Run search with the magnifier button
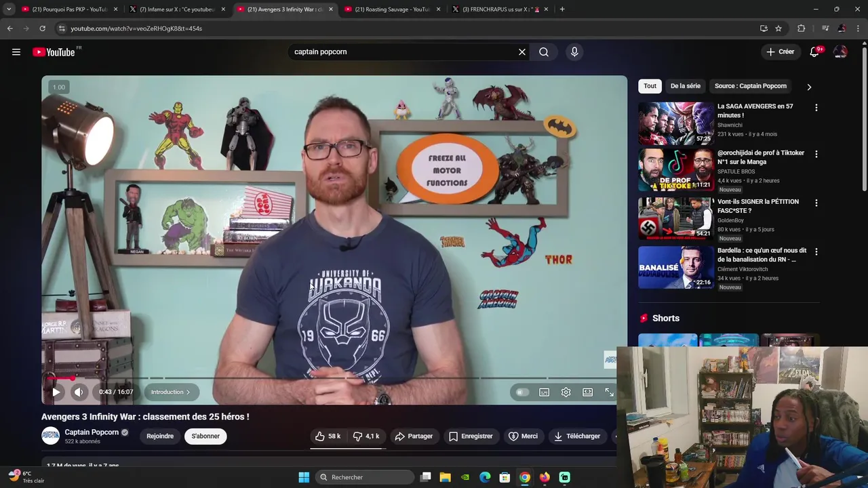The height and width of the screenshot is (488, 868). pos(544,52)
